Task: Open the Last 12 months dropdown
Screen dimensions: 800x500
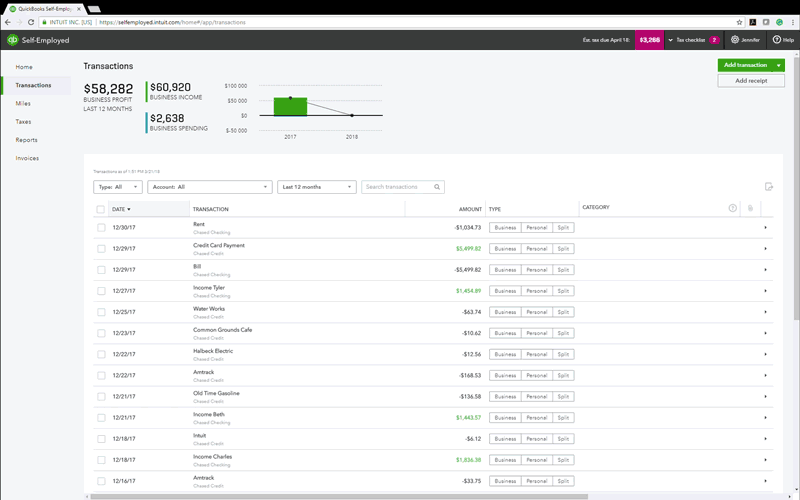Action: 317,187
